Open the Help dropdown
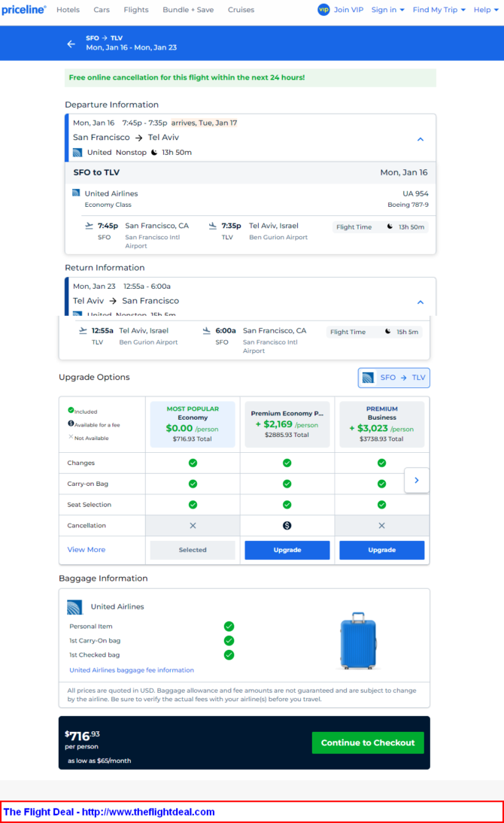Image resolution: width=504 pixels, height=823 pixels. pyautogui.click(x=486, y=10)
